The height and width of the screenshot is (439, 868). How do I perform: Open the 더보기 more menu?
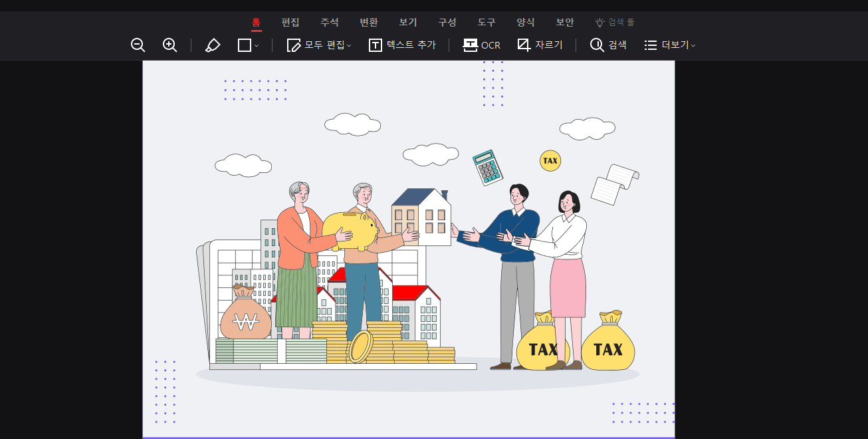pos(669,45)
